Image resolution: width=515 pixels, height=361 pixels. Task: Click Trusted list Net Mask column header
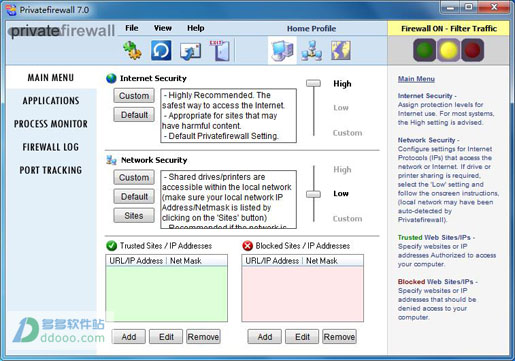pos(186,261)
